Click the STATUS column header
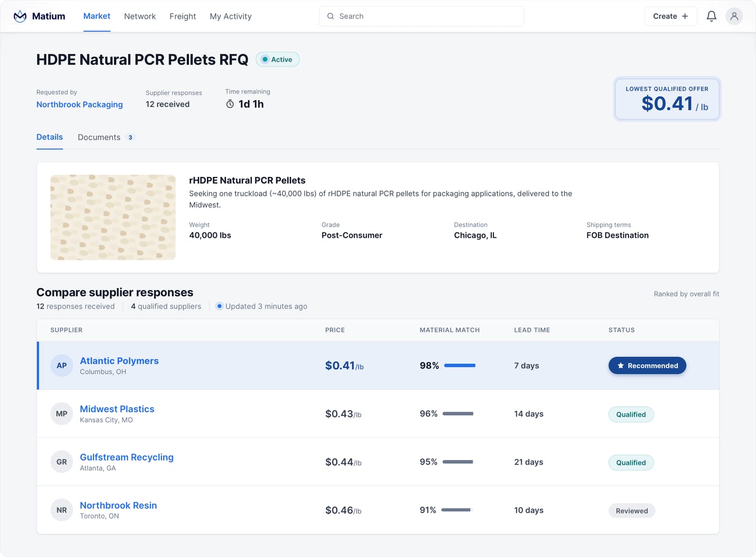The height and width of the screenshot is (557, 756). click(x=622, y=330)
